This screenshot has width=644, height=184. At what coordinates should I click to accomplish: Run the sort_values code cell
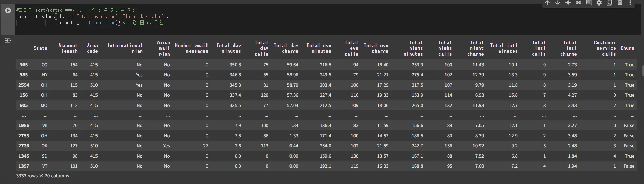coord(8,10)
